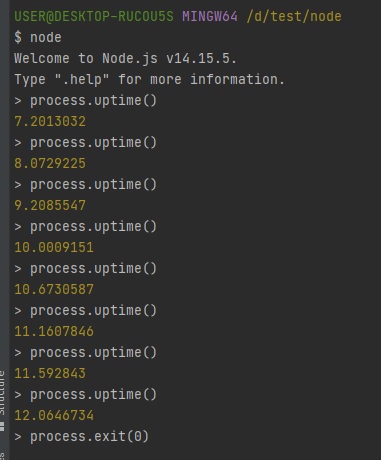Click the first process.uptime() command
Screen dimensions: 381x460
point(93,100)
